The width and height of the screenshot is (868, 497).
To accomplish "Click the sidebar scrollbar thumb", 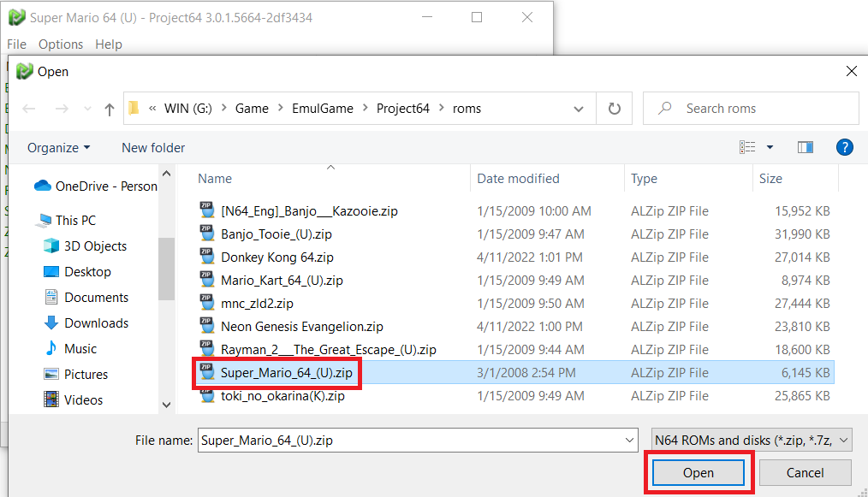I will click(167, 269).
